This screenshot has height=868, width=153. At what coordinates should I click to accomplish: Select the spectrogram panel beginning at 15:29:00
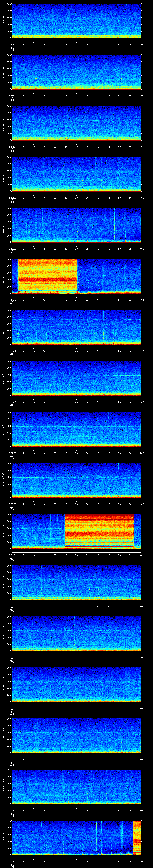[76, 787]
